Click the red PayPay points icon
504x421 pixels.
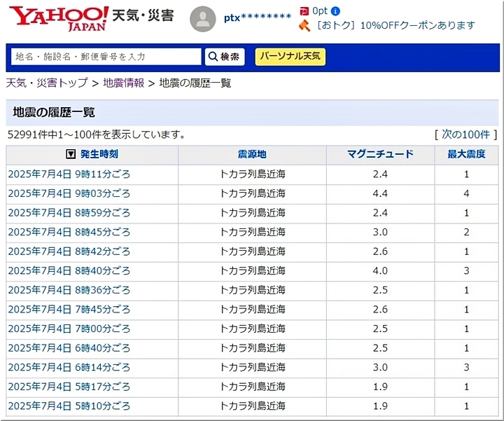[x=304, y=11]
